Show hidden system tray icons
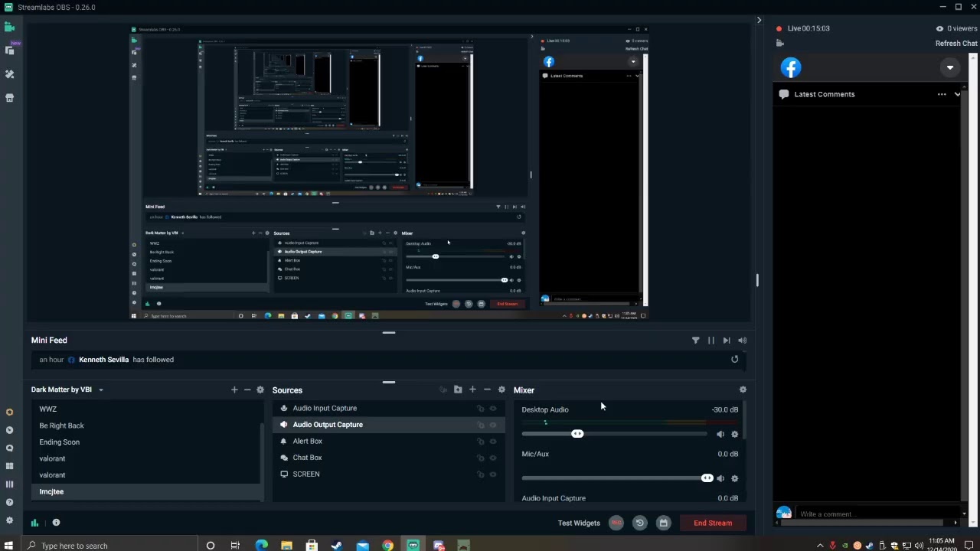The image size is (980, 551). pos(820,546)
